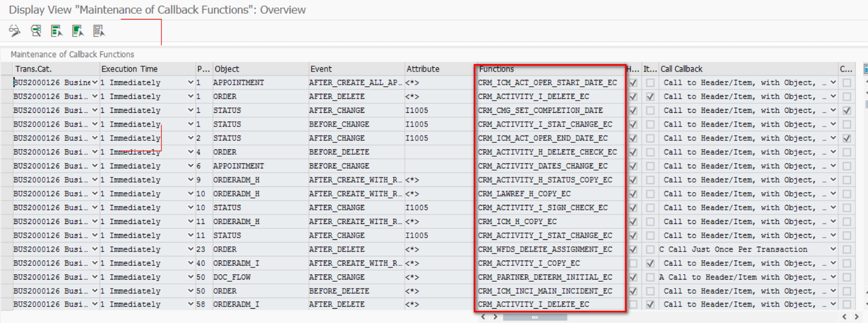Click function cell CRM_CMG_SET_COMPLETION_DATE
The image size is (868, 323).
click(550, 110)
